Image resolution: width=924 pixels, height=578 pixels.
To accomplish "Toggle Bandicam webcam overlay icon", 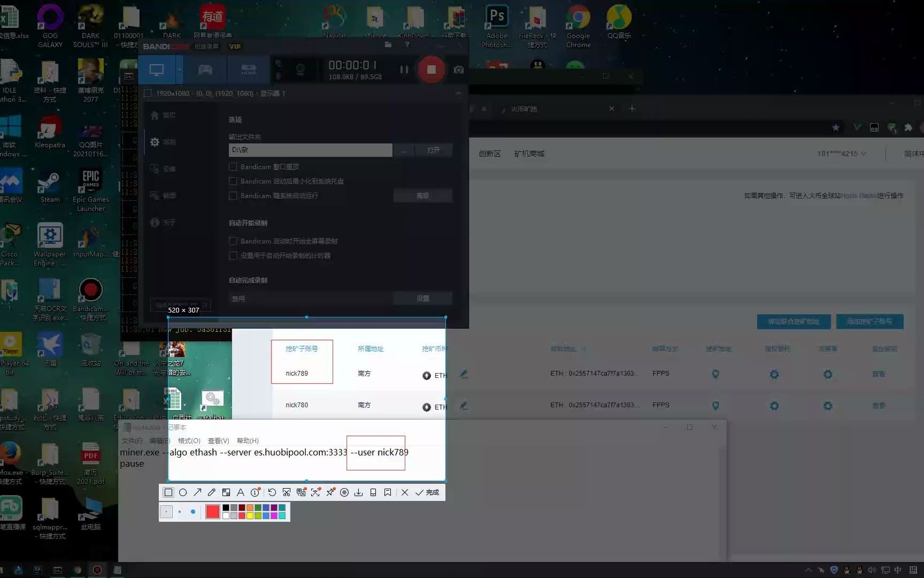I will pyautogui.click(x=301, y=70).
